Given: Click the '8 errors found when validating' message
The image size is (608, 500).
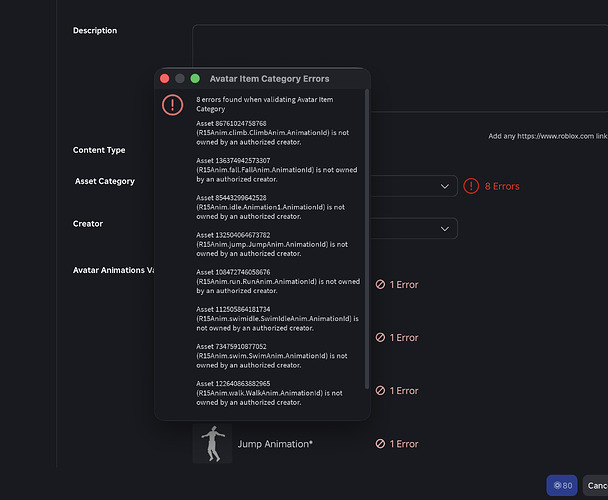Looking at the screenshot, I should tap(264, 104).
